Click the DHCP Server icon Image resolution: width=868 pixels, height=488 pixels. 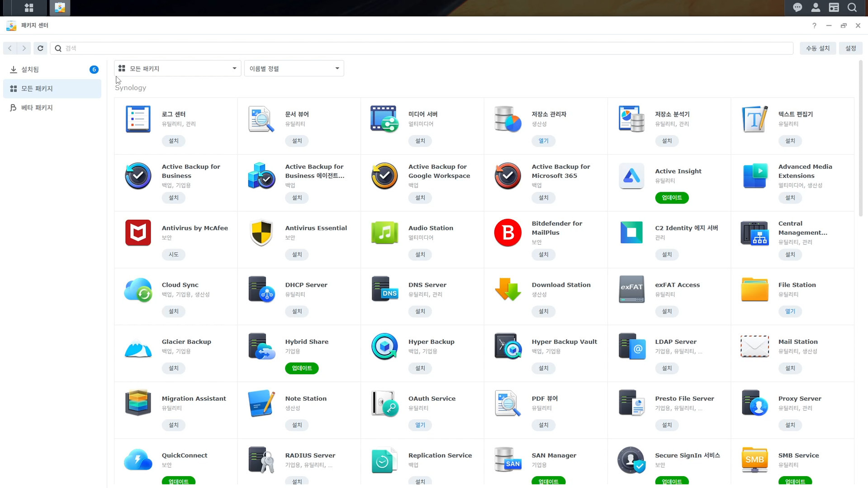pyautogui.click(x=261, y=289)
